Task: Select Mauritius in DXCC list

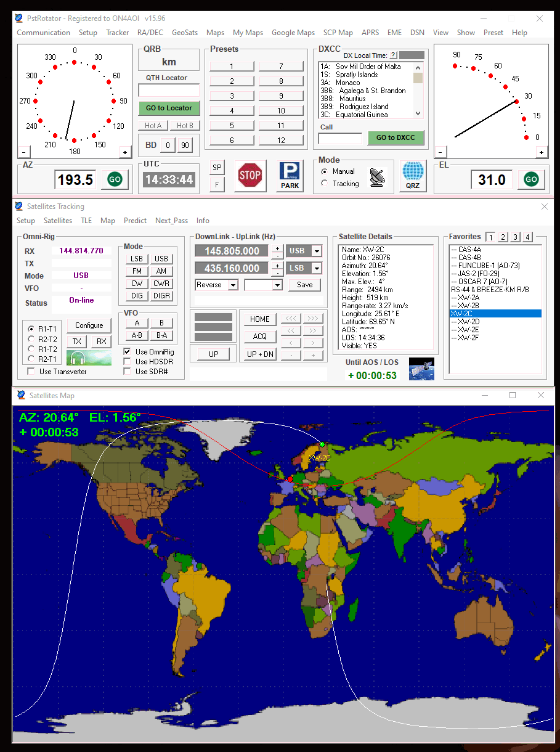Action: pyautogui.click(x=352, y=99)
